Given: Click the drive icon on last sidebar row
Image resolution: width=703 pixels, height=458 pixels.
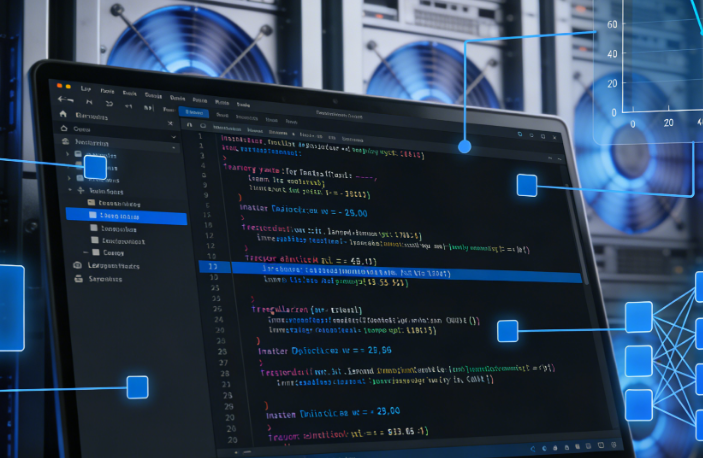Looking at the screenshot, I should [x=78, y=278].
